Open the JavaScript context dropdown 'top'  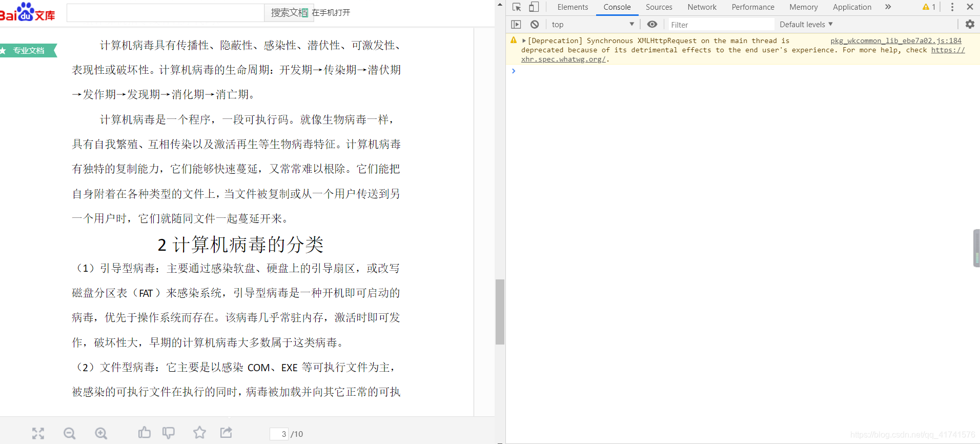point(593,24)
